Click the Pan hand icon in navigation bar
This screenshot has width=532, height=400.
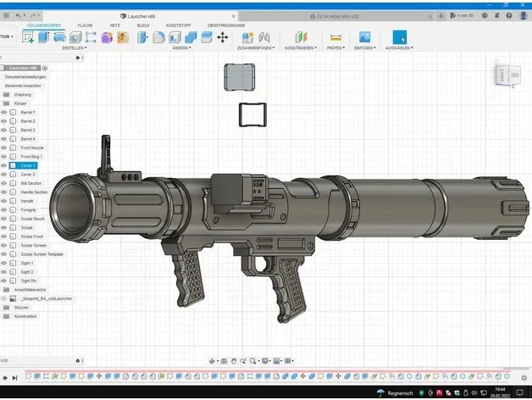234,361
